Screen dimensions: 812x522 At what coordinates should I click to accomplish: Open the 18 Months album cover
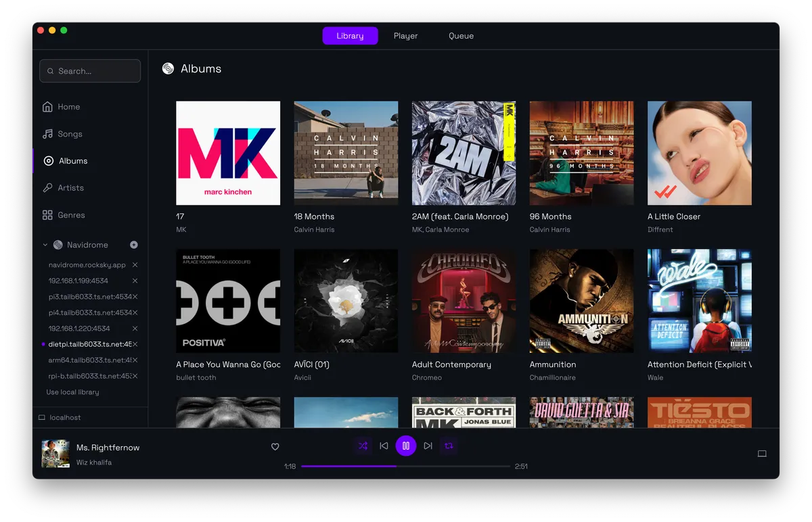point(346,153)
